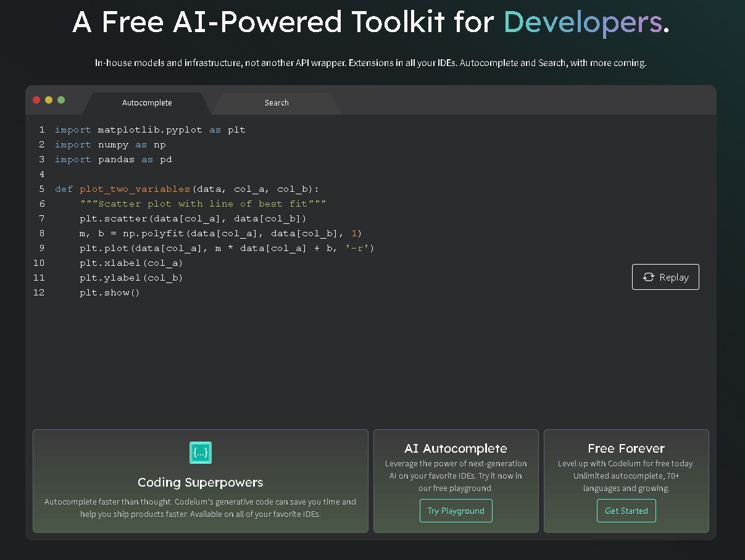Replay the autocomplete demo
The width and height of the screenshot is (745, 560).
665,277
